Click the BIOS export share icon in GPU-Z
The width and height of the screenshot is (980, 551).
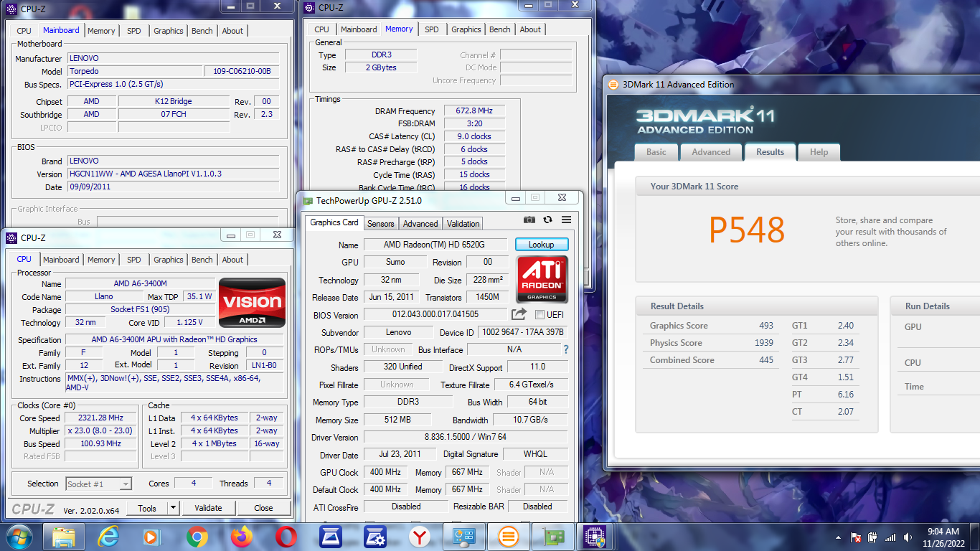(519, 314)
